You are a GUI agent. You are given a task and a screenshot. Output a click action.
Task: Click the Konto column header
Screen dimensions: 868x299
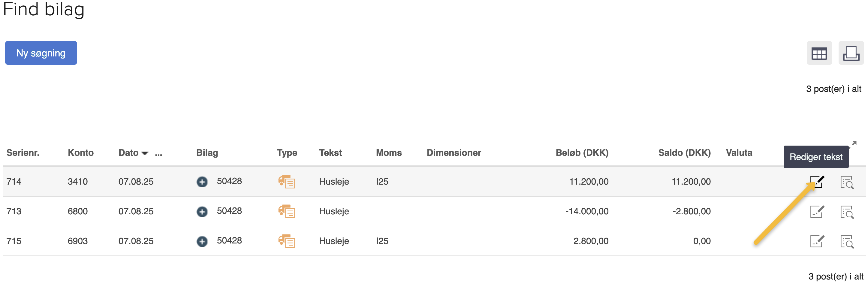80,153
